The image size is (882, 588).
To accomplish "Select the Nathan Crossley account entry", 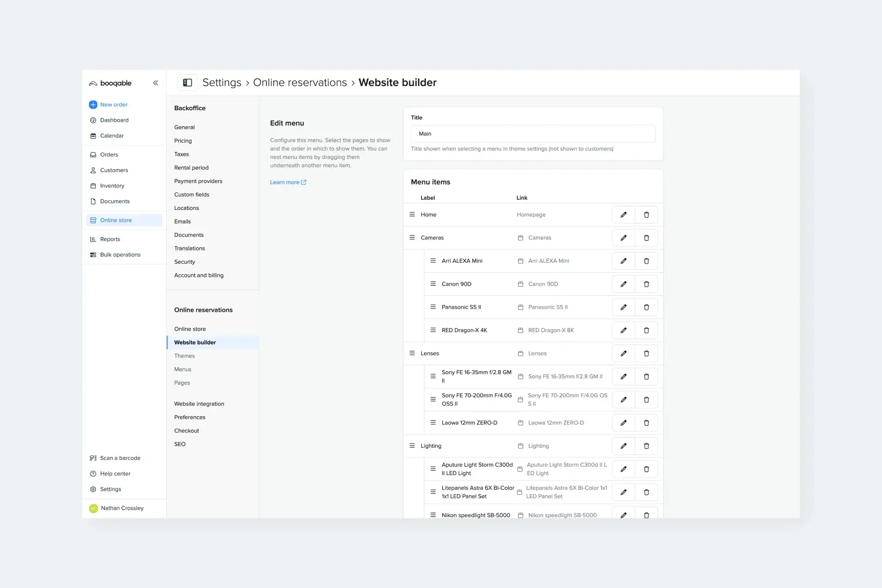I will click(122, 508).
